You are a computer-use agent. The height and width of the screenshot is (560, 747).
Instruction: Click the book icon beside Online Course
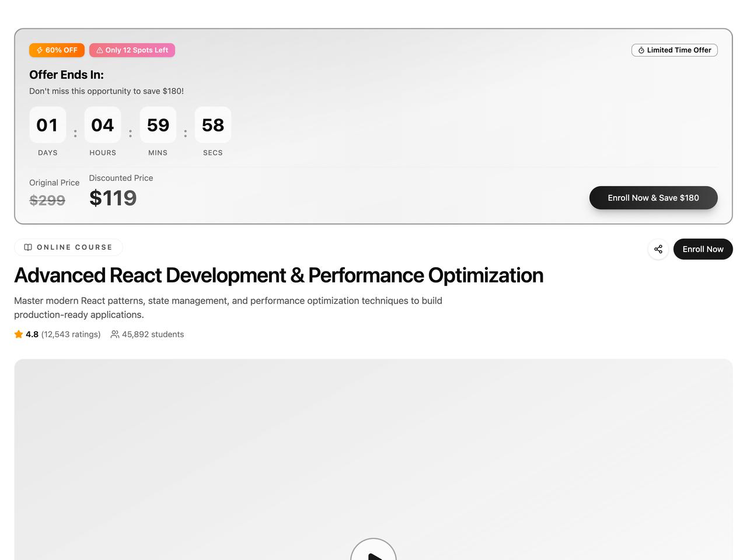[28, 247]
